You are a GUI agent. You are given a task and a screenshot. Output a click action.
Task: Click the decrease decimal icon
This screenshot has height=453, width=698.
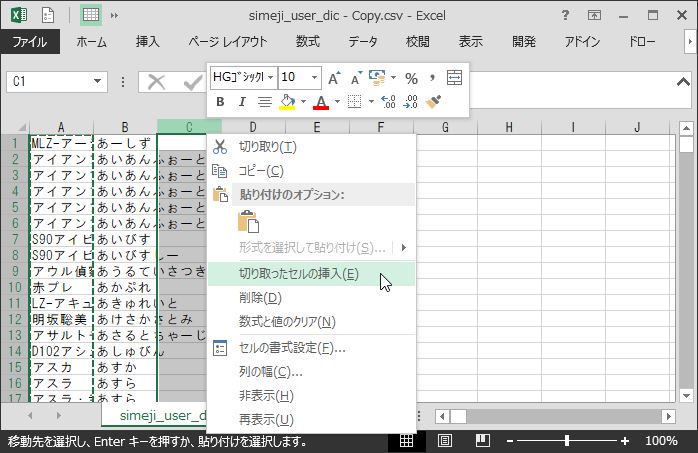coord(410,102)
